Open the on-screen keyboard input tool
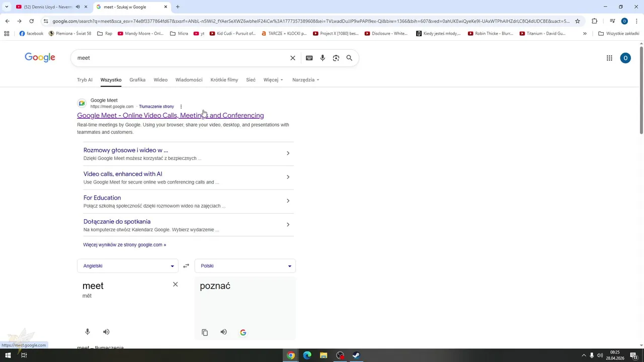This screenshot has height=362, width=644. [309, 58]
